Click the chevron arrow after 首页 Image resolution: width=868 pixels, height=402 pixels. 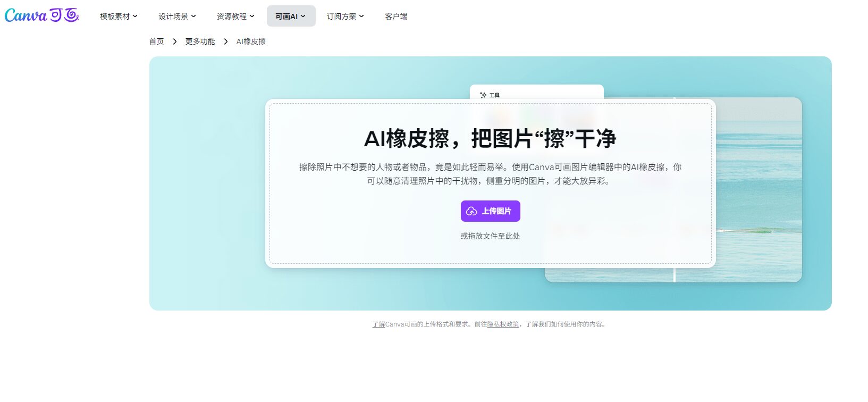tap(174, 41)
